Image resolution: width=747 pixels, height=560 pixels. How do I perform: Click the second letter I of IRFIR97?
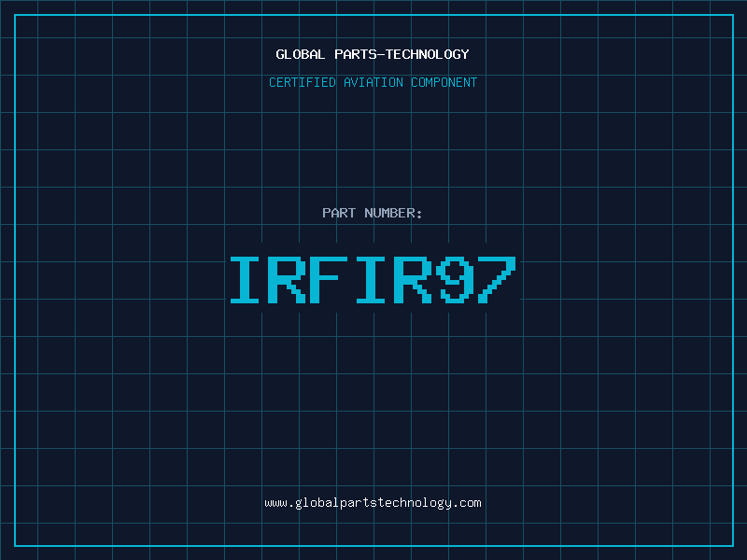tap(373, 279)
